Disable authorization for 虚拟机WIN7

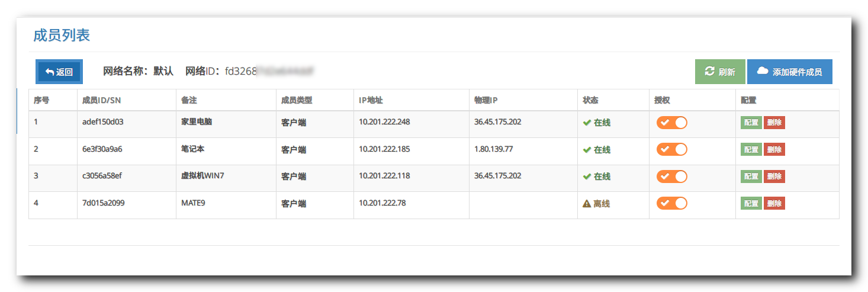(671, 177)
